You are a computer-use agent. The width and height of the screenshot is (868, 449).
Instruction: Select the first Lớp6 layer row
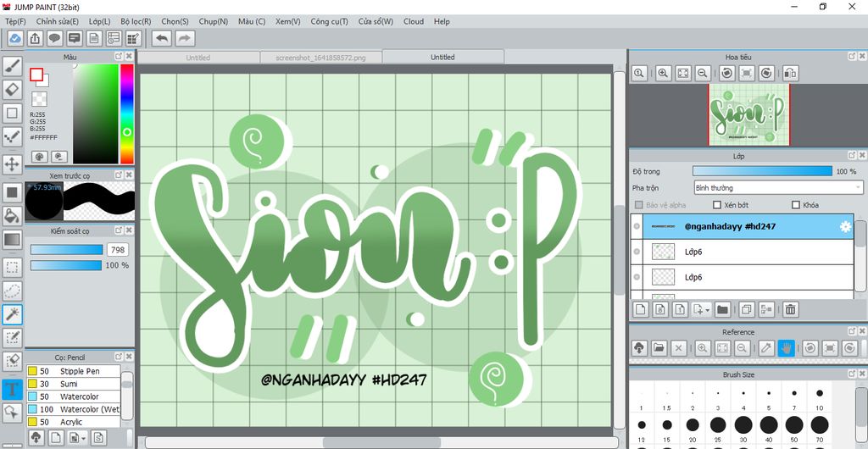click(x=748, y=252)
